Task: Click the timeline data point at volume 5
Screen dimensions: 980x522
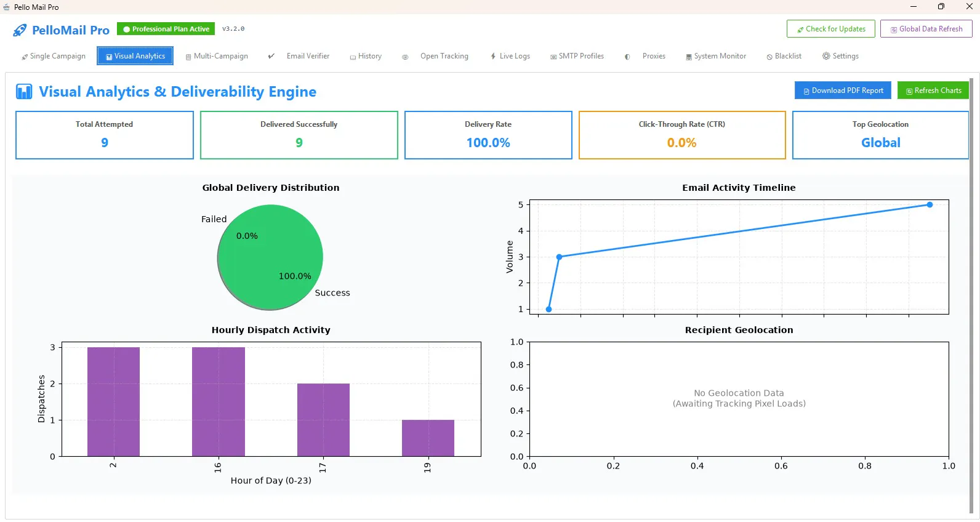Action: (930, 205)
